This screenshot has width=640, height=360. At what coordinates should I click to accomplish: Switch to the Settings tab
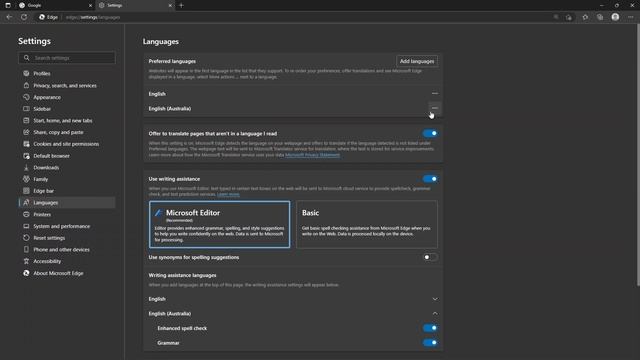(x=135, y=5)
